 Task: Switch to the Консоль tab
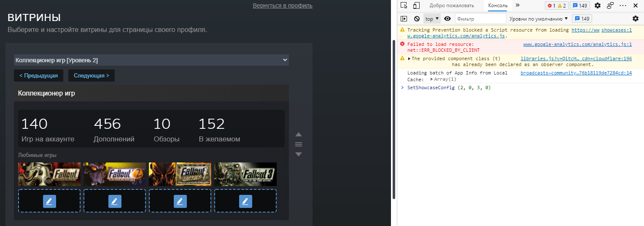[498, 5]
